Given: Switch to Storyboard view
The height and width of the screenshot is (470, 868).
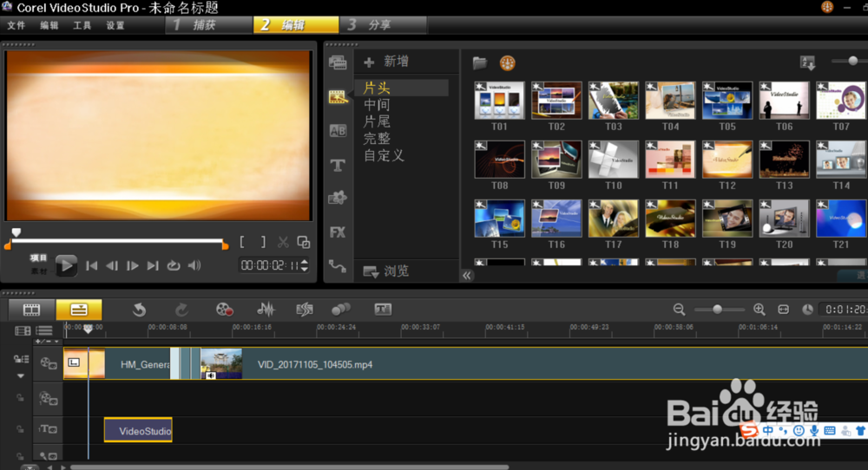Looking at the screenshot, I should (x=31, y=310).
